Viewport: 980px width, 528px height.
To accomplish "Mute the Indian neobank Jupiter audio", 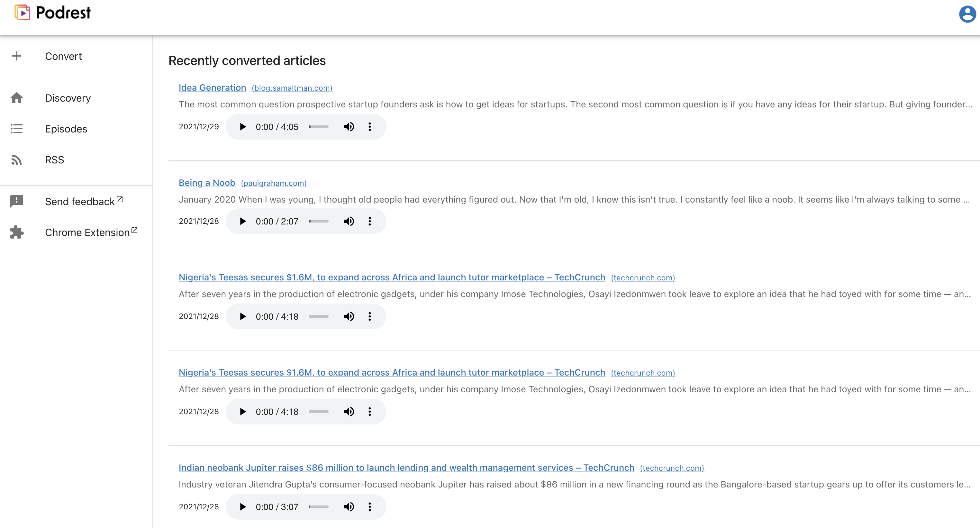I will click(x=349, y=507).
